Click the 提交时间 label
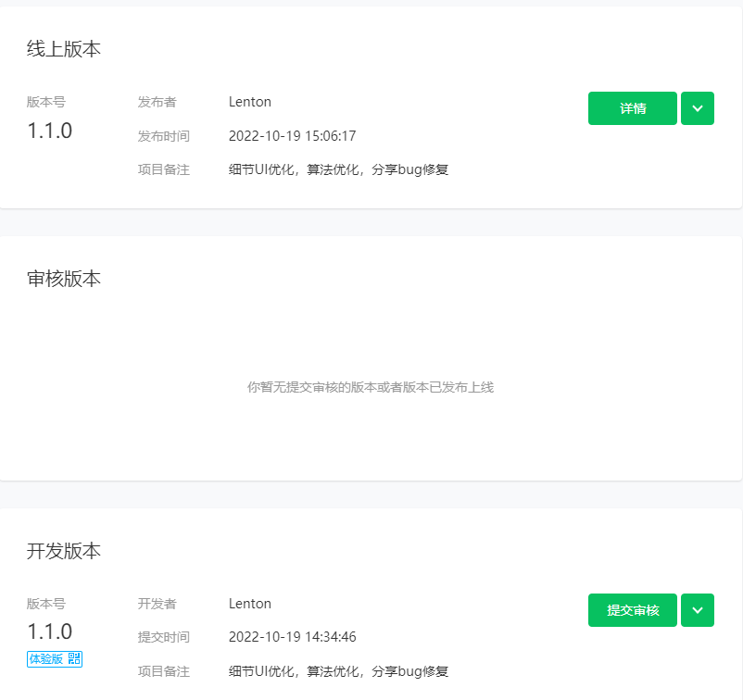743x700 pixels. (163, 637)
